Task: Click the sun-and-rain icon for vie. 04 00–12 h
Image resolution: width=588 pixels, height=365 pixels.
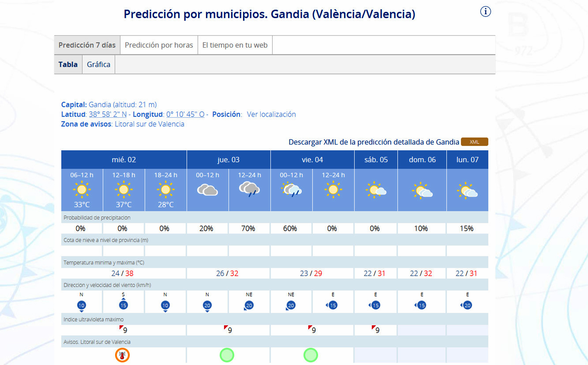Action: click(x=291, y=190)
